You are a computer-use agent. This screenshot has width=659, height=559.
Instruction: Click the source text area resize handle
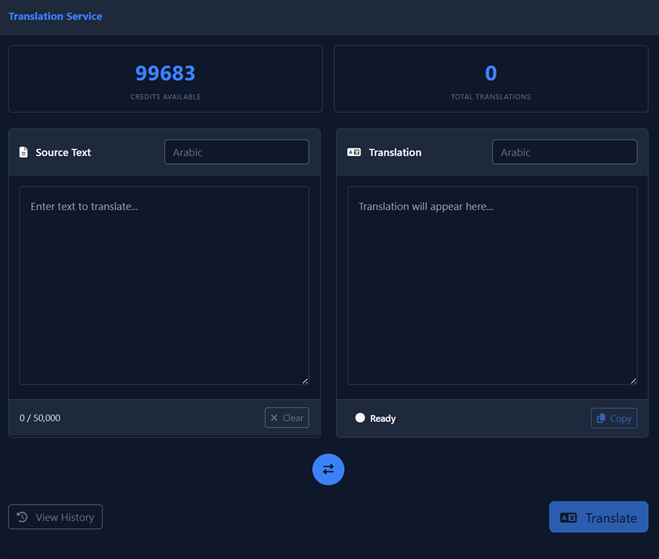305,381
